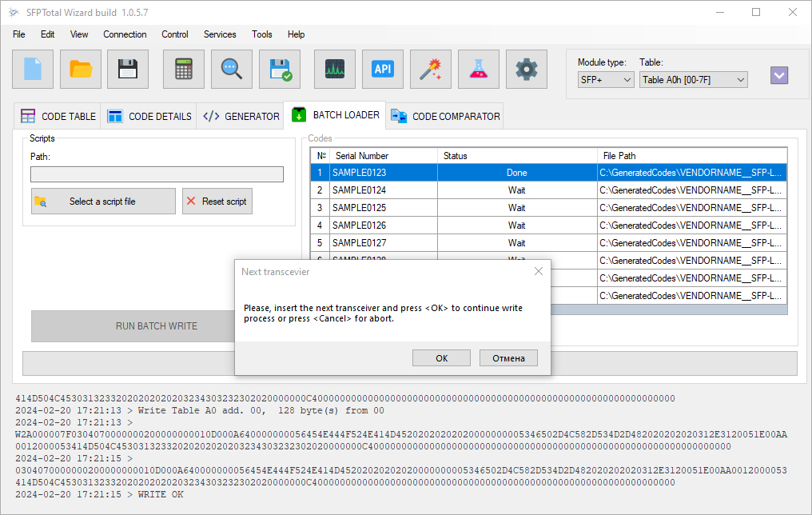Click the script Path input field
The image size is (812, 515).
click(x=157, y=174)
